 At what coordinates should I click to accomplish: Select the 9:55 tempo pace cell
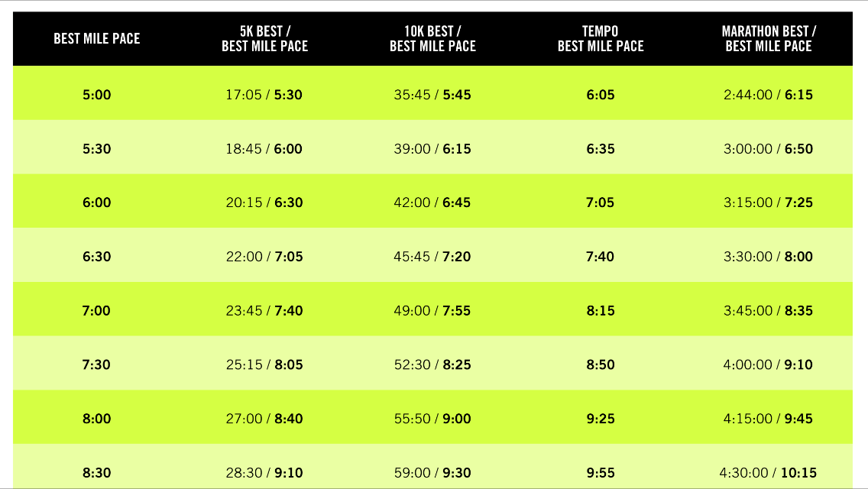(601, 473)
